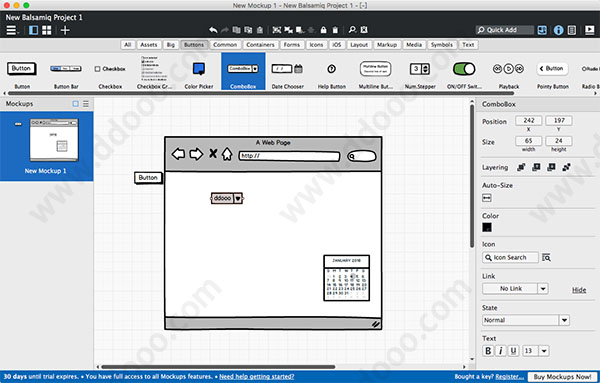Viewport: 600px width, 383px height.
Task: Click the Zoom magnifier icon in the toolbar
Action: click(352, 30)
